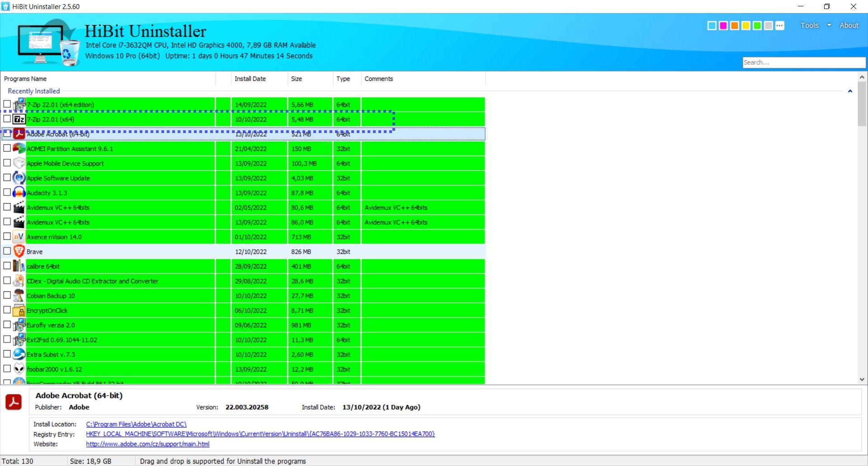This screenshot has height=466, width=868.
Task: Sort by Install Date column header
Action: click(259, 79)
